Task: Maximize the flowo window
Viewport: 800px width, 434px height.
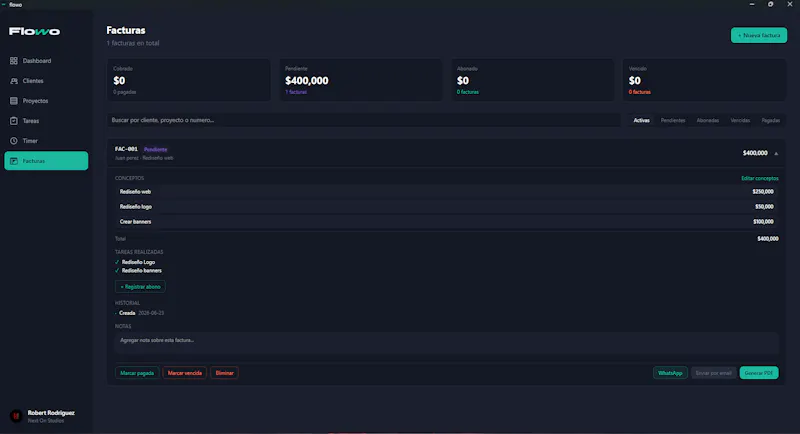Action: point(770,4)
